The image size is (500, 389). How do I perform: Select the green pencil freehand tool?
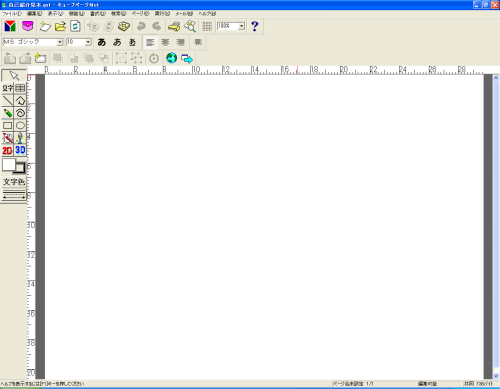point(8,113)
